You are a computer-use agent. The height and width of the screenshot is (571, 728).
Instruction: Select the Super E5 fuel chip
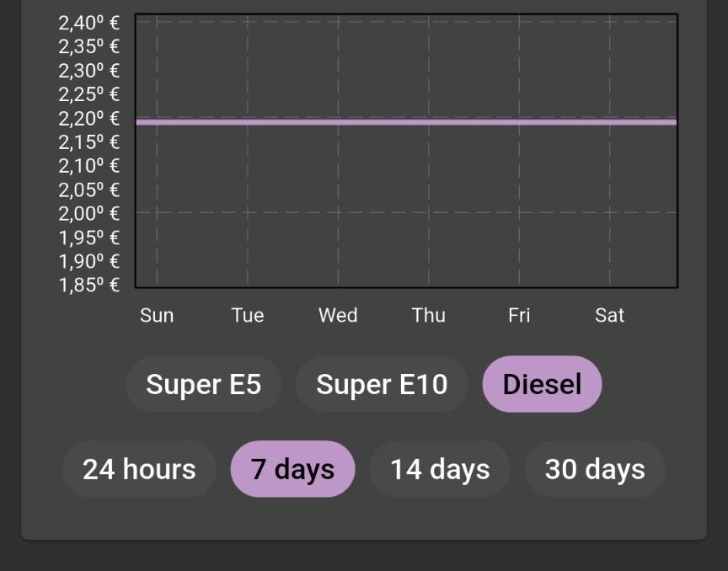click(203, 384)
